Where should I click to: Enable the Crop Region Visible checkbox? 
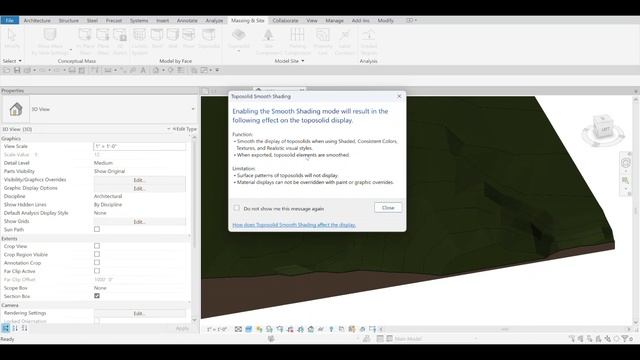[97, 254]
